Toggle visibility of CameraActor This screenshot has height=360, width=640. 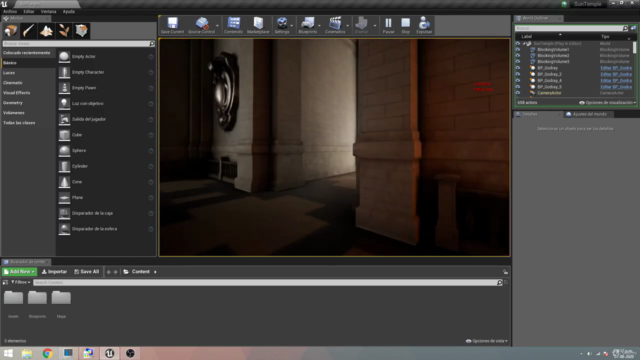[518, 93]
